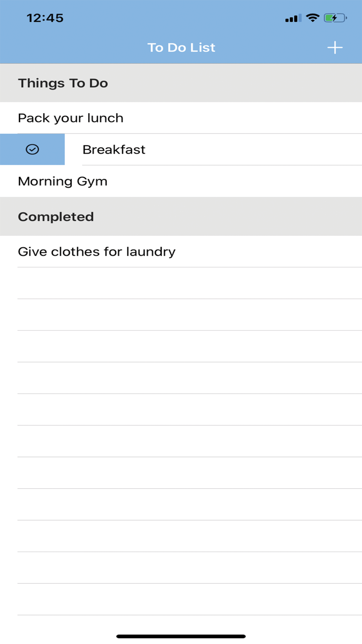Screen dimensions: 362x644
Task: Tap the empty row directly under the laundry item
Action: (x=181, y=283)
